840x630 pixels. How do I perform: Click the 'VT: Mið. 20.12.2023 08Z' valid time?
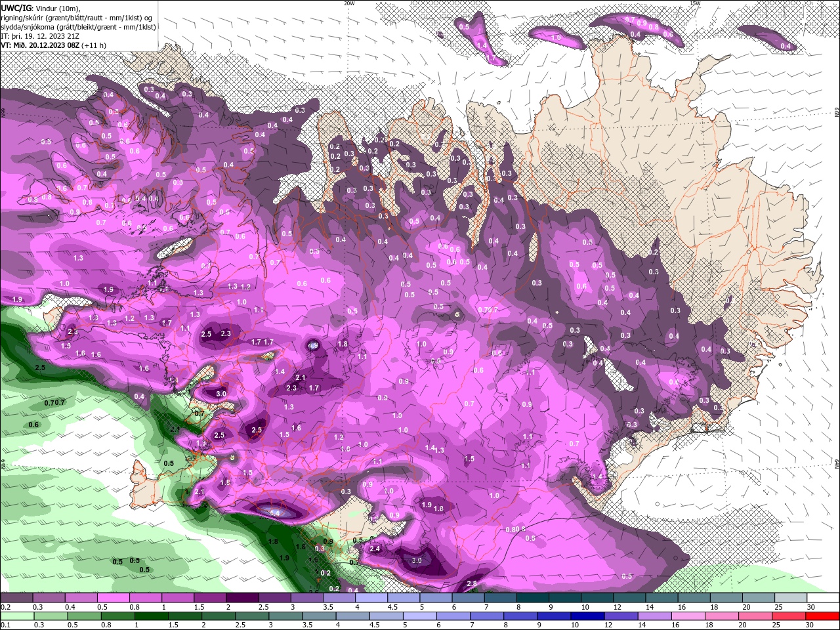(40, 45)
